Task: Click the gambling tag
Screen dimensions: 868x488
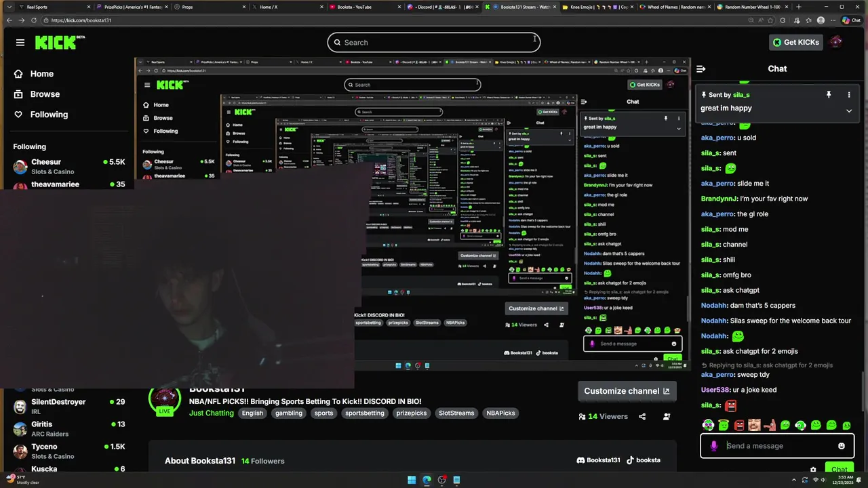Action: (289, 413)
